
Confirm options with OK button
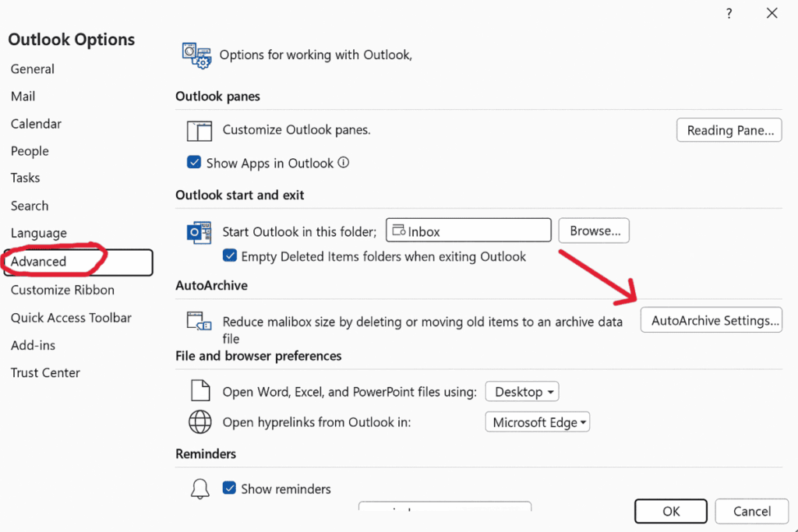click(x=671, y=511)
